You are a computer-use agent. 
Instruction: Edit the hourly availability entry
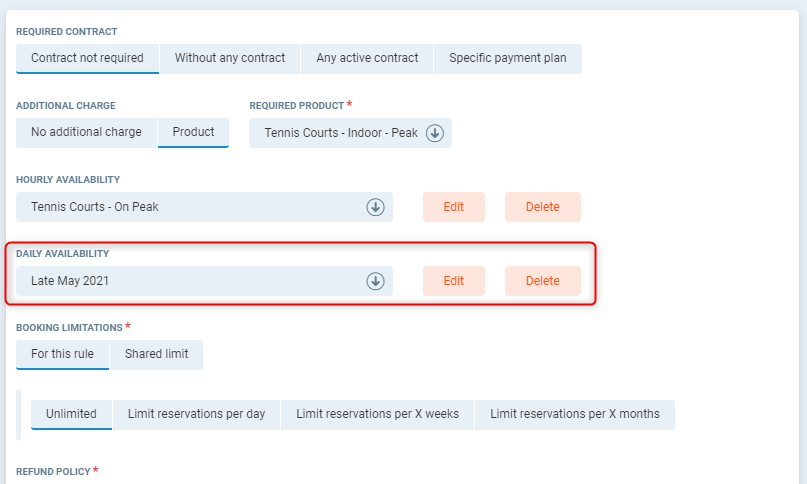click(454, 207)
